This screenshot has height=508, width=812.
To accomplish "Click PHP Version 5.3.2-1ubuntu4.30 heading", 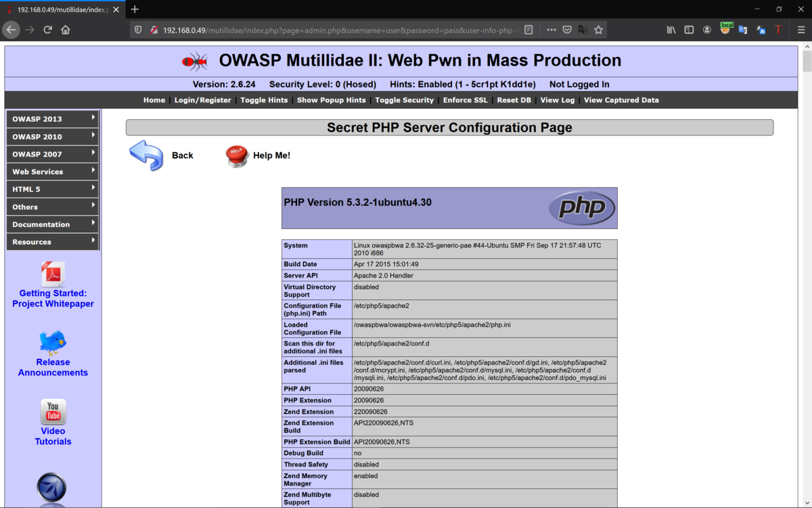I will point(357,203).
